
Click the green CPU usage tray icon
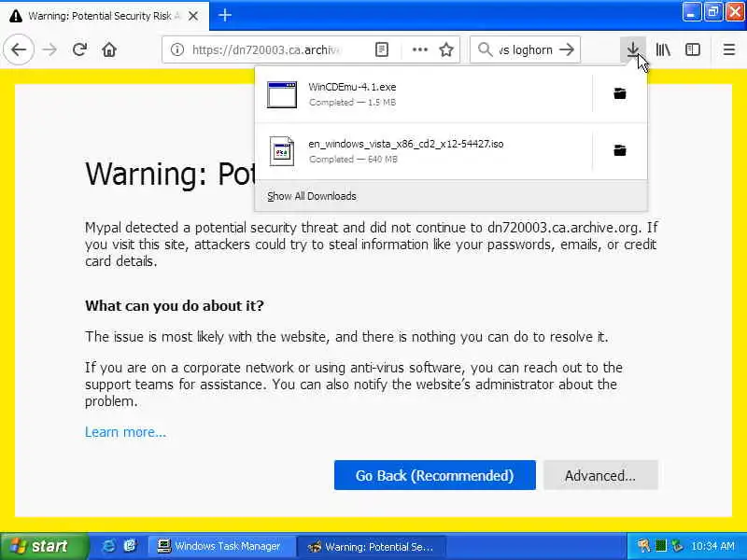click(660, 546)
